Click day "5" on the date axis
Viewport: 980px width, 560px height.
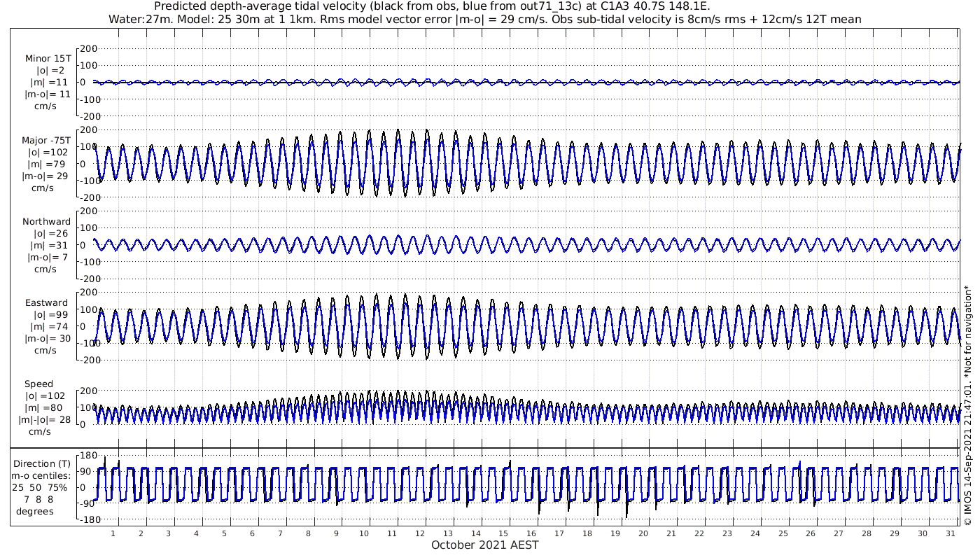(224, 533)
